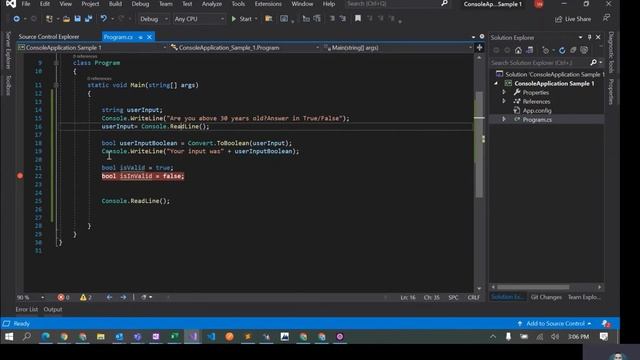Click the Search Solution Explorer input field
Screen dimensions: 640x360
coord(540,62)
